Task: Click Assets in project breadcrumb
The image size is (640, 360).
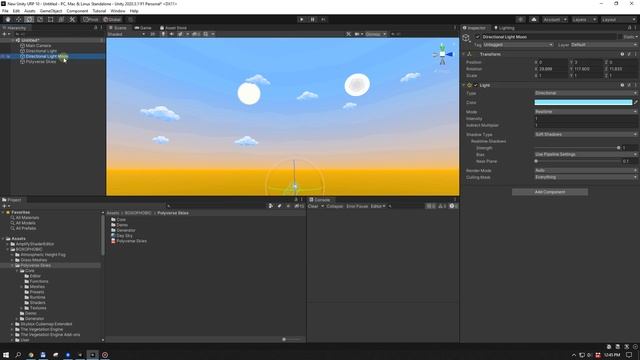Action: click(x=113, y=213)
